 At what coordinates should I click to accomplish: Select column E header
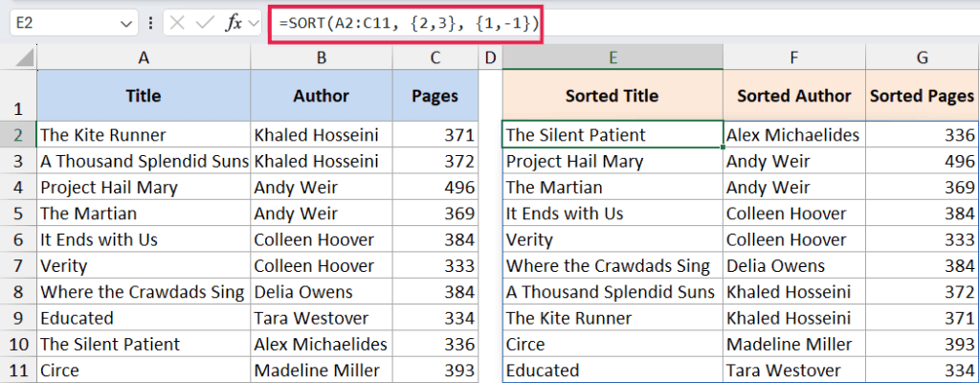(613, 57)
